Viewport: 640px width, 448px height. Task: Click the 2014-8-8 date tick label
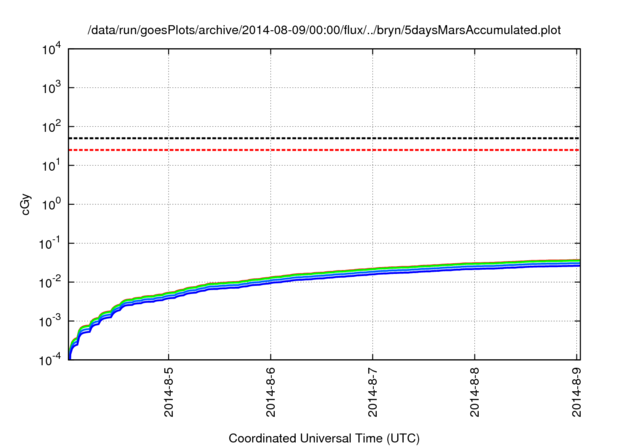[475, 392]
